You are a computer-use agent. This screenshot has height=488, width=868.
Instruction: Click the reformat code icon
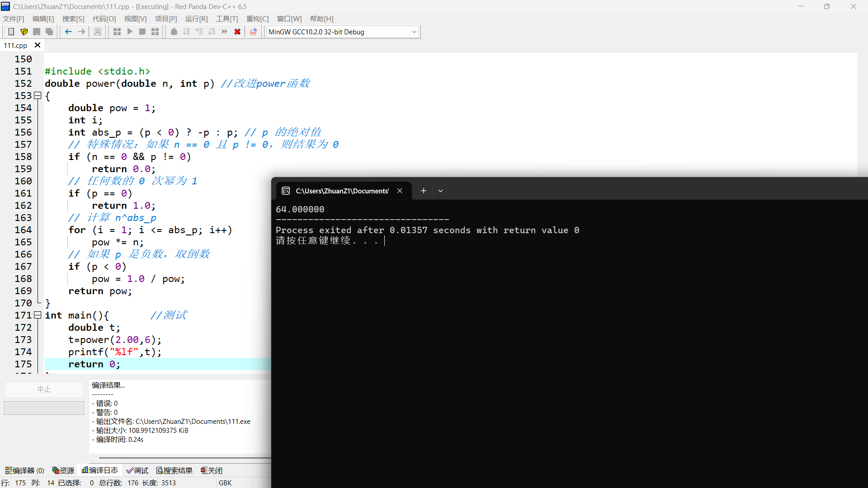[x=98, y=32]
